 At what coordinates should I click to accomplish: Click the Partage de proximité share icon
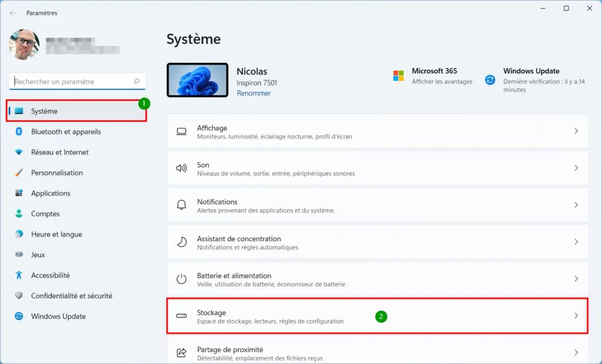click(182, 352)
